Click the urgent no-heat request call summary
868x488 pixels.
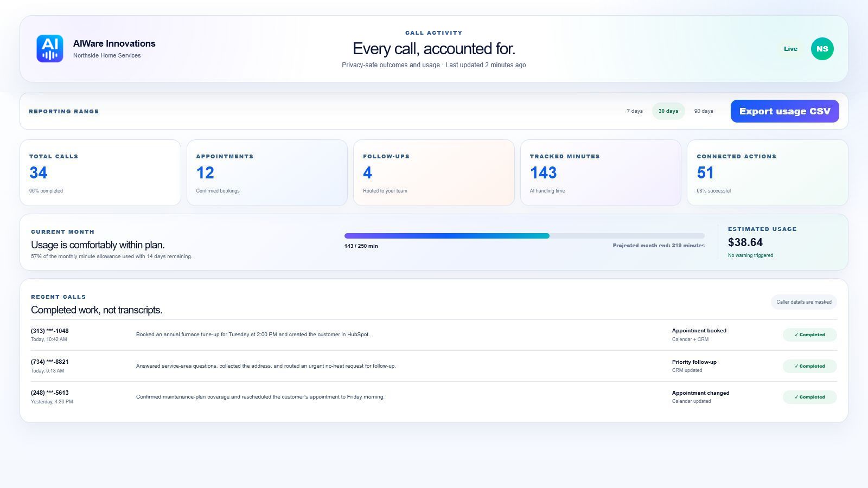(266, 366)
